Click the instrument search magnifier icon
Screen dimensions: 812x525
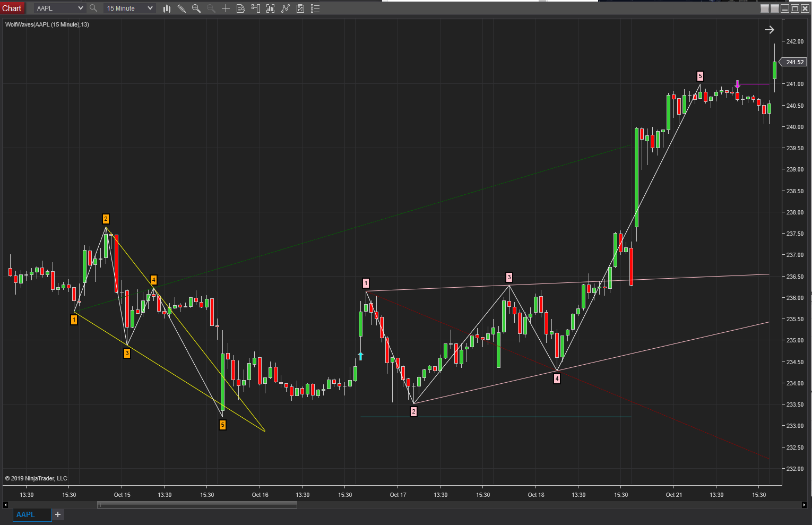click(93, 8)
